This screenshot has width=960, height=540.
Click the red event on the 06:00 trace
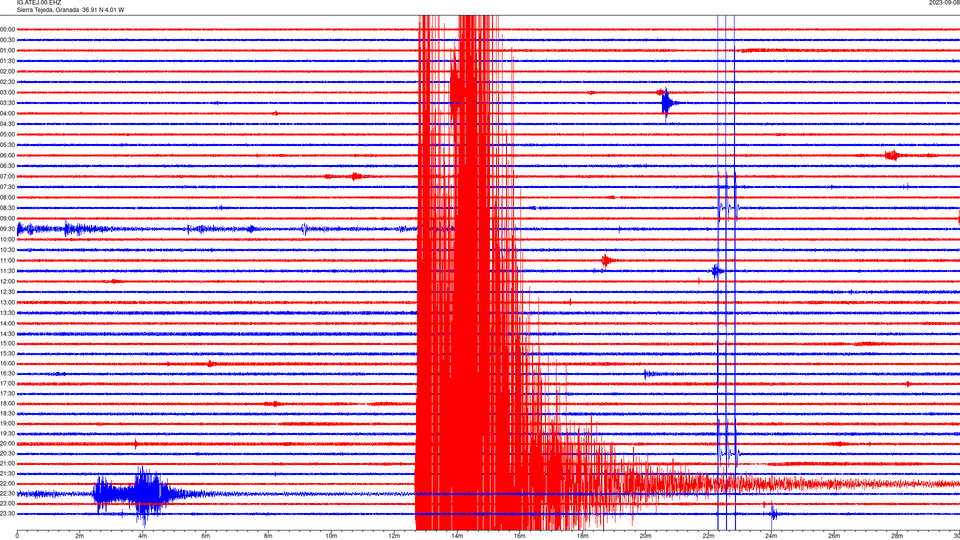pos(893,156)
